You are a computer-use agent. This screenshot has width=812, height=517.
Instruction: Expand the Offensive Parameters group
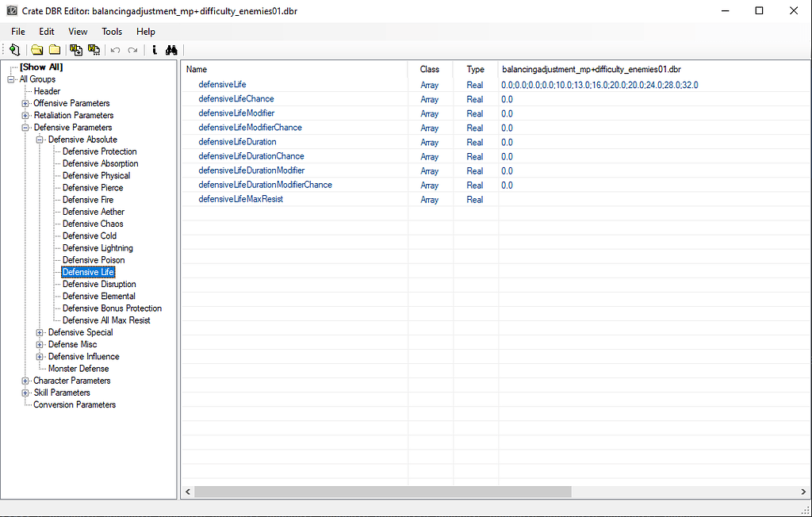[x=25, y=103]
